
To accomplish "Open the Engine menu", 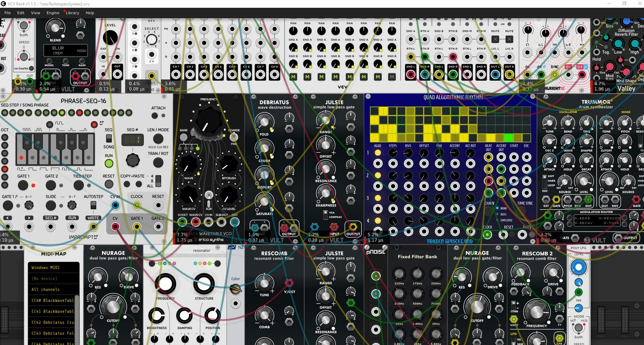I will click(x=53, y=13).
